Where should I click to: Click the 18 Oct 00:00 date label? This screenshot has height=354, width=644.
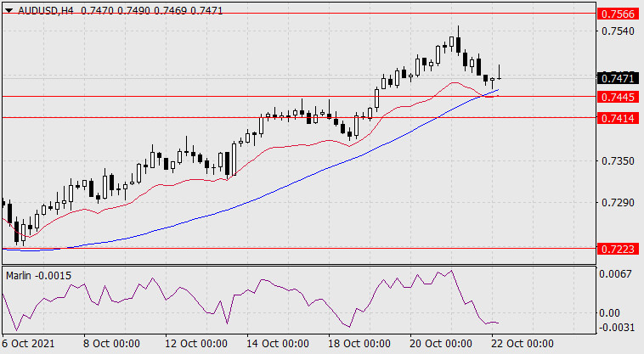(x=359, y=343)
